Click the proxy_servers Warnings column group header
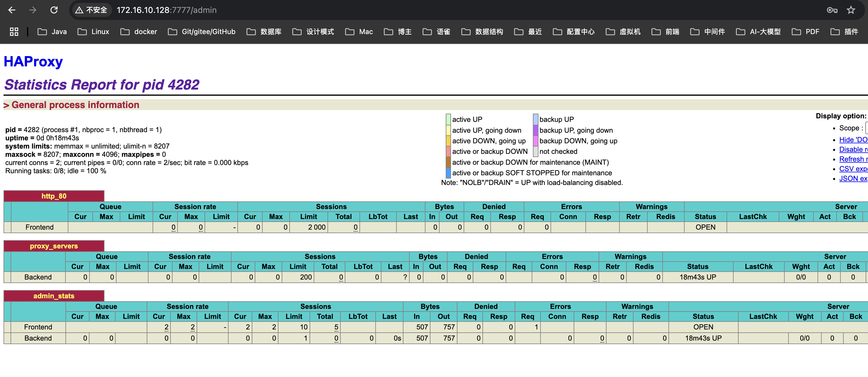This screenshot has height=377, width=868. click(630, 257)
